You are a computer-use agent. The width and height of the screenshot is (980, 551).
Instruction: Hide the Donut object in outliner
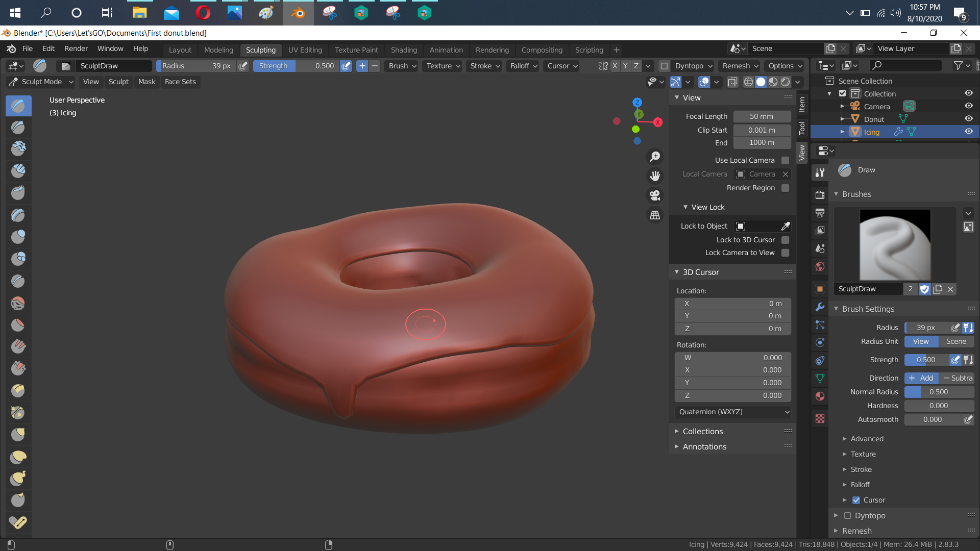[969, 119]
